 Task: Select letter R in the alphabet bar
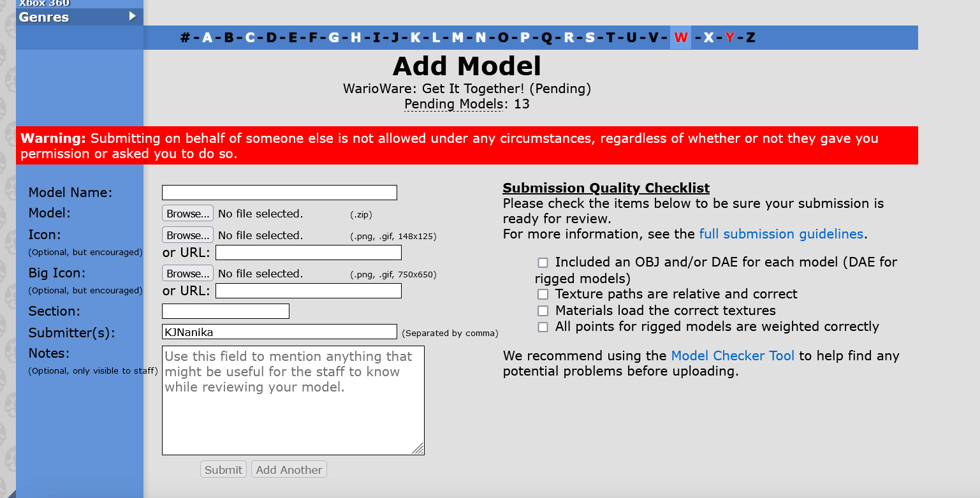coord(569,38)
